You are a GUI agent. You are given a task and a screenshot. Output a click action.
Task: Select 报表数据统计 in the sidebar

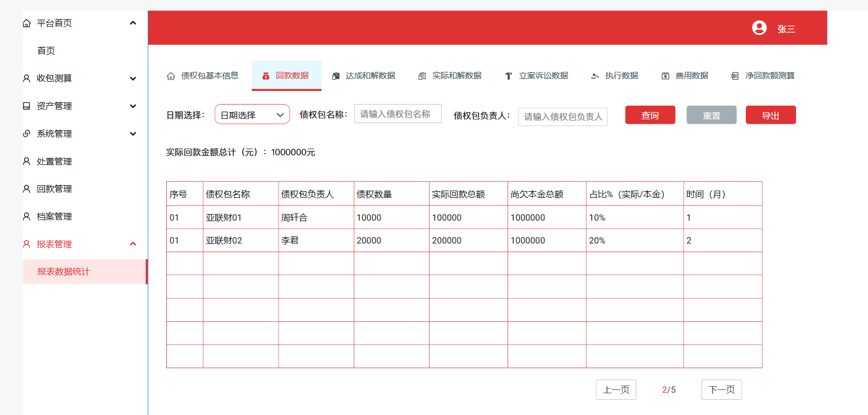pyautogui.click(x=85, y=272)
